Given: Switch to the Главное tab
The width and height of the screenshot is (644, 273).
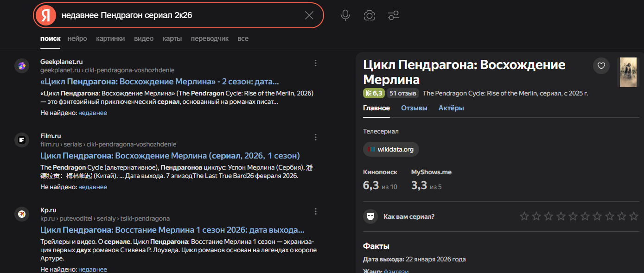Looking at the screenshot, I should pyautogui.click(x=376, y=108).
